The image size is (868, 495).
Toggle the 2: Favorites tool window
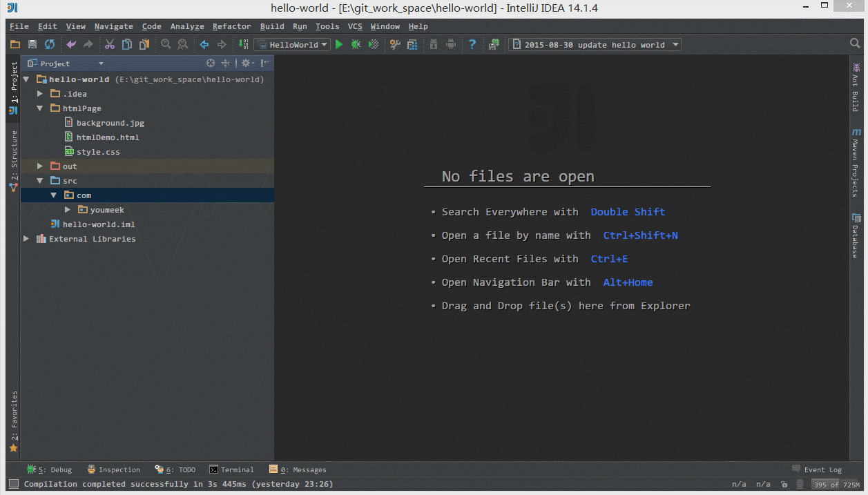tap(13, 418)
